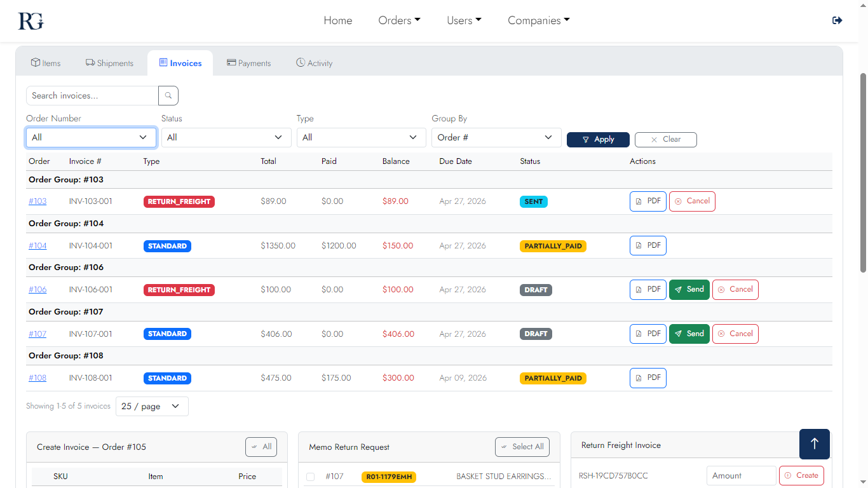Click the truck icon on the Shipments tab
Image resolution: width=868 pixels, height=488 pixels.
(91, 62)
